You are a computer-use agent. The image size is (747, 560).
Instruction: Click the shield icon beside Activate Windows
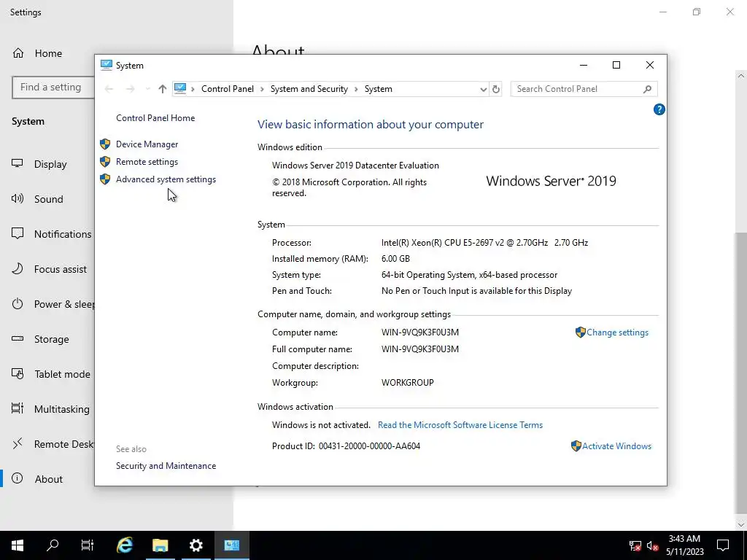[x=576, y=446]
